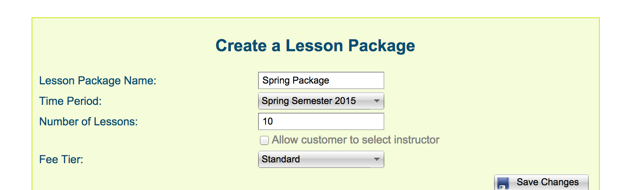Click the "Lesson Package Name:" label
This screenshot has height=190, width=644.
pos(97,80)
